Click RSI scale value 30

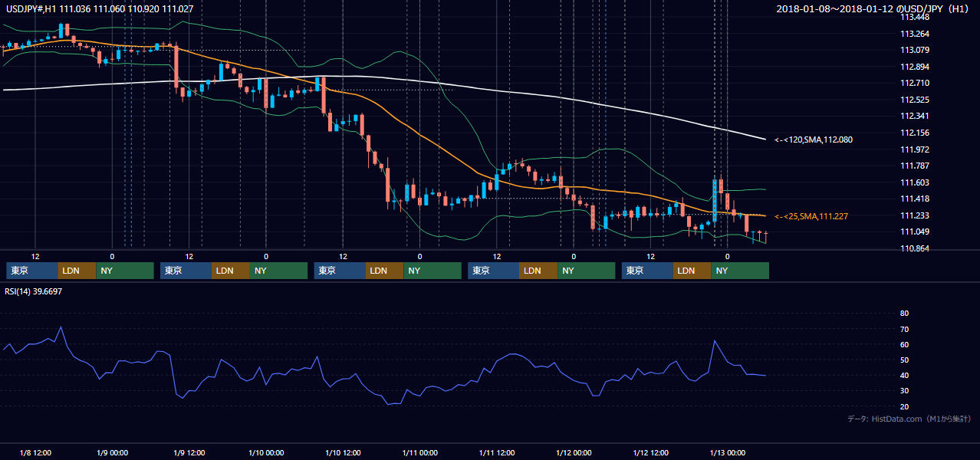(x=904, y=390)
